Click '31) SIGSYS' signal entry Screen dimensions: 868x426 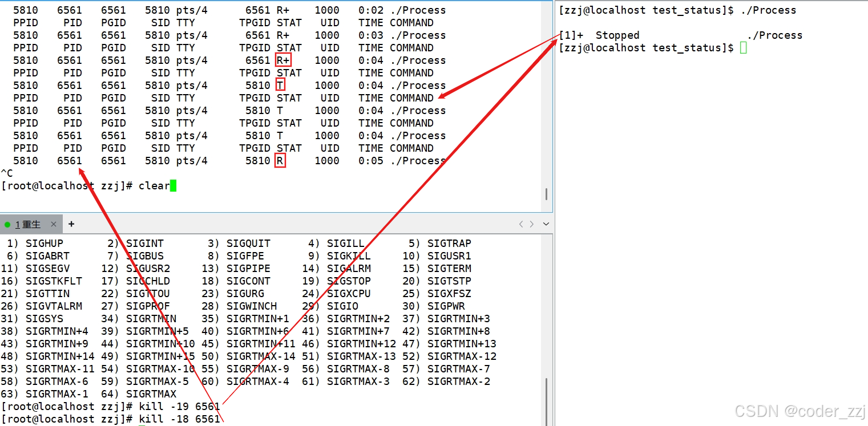(32, 319)
